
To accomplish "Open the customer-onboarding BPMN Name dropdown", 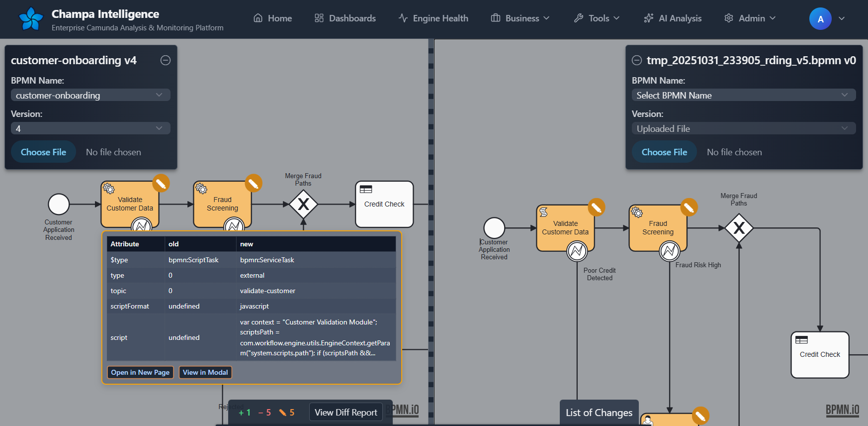I will 90,95.
